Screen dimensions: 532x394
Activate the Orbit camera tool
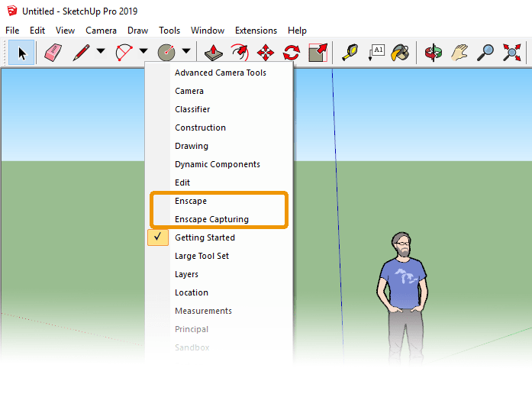point(433,53)
